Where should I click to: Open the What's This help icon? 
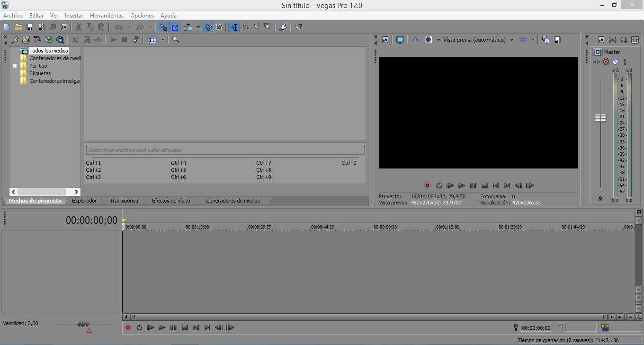coord(298,27)
